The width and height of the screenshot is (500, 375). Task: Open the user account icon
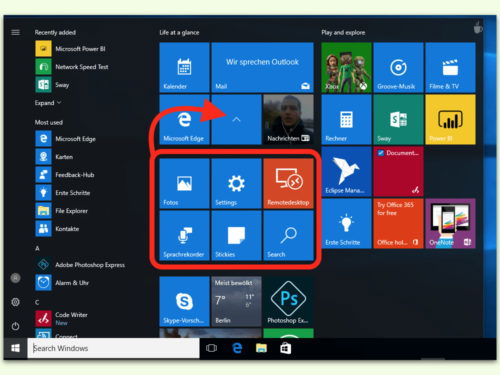pos(15,278)
